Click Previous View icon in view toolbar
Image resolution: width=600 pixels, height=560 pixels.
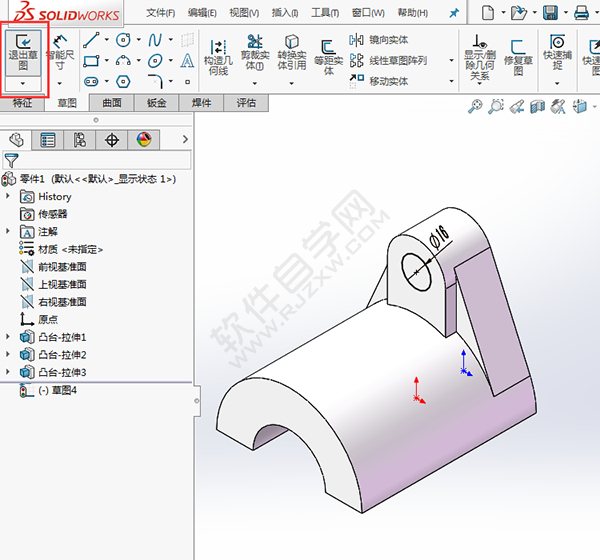517,106
